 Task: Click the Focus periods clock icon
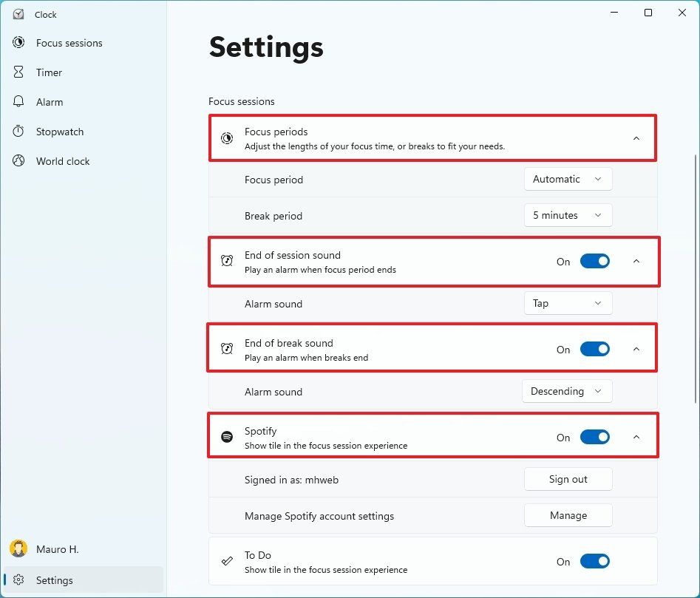(227, 137)
